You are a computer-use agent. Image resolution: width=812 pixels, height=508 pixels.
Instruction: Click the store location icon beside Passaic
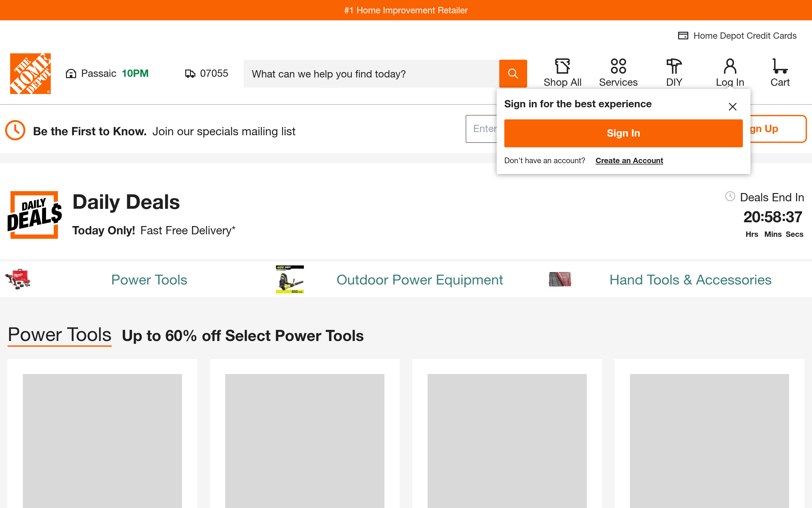click(71, 74)
